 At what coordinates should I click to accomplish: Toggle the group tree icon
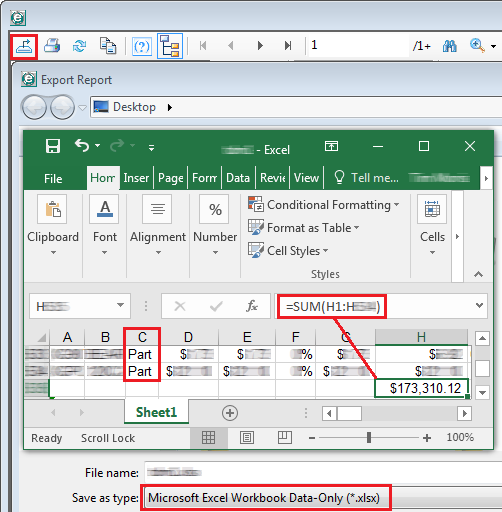(170, 46)
